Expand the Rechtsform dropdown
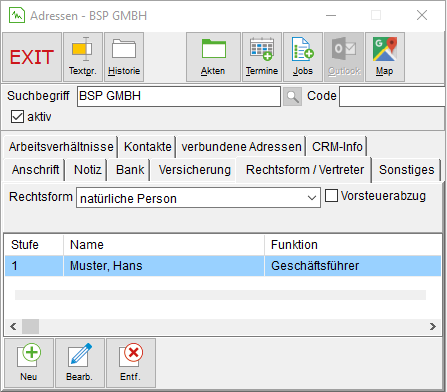This screenshot has width=447, height=392. (x=312, y=198)
